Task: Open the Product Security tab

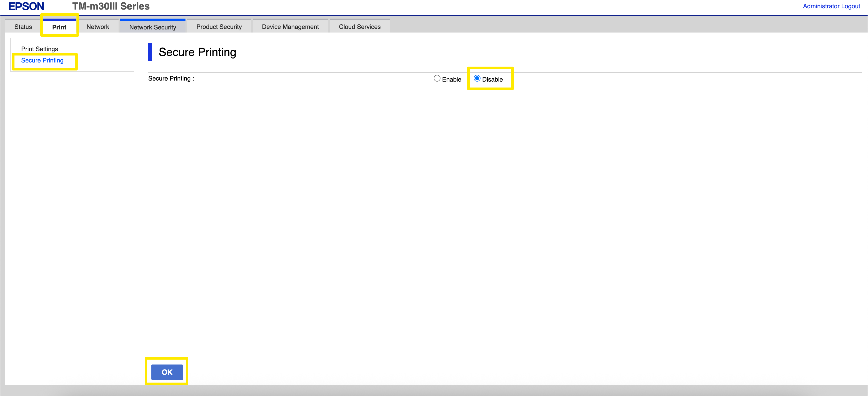Action: click(x=219, y=27)
